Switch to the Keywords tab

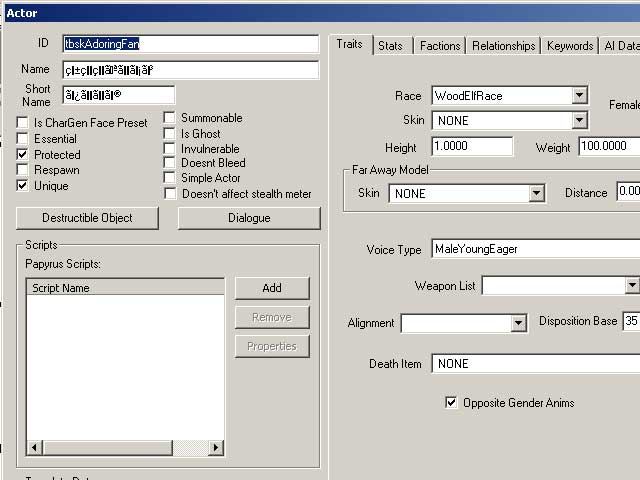point(570,46)
